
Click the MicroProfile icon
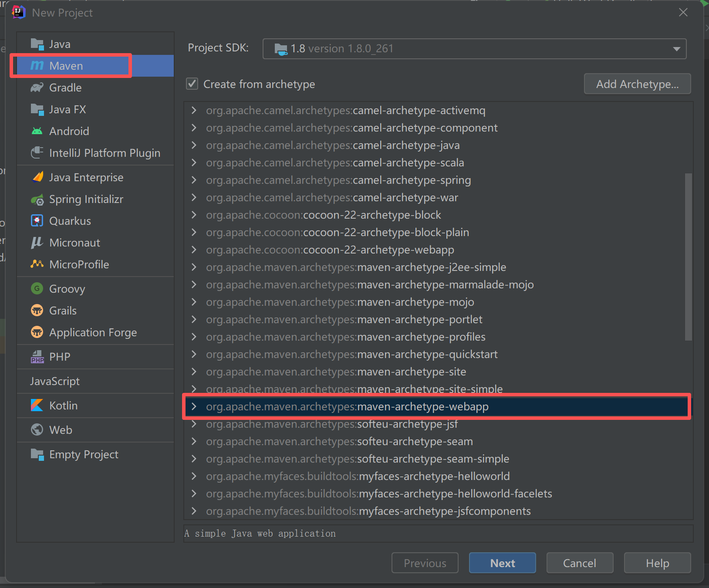[37, 264]
